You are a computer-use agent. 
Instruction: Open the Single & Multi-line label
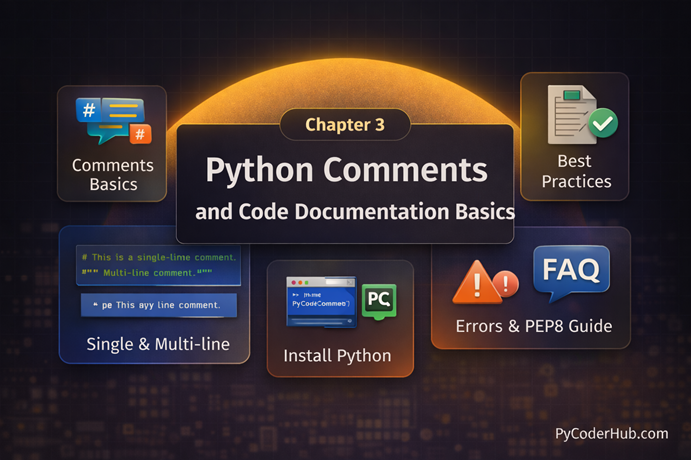(158, 344)
